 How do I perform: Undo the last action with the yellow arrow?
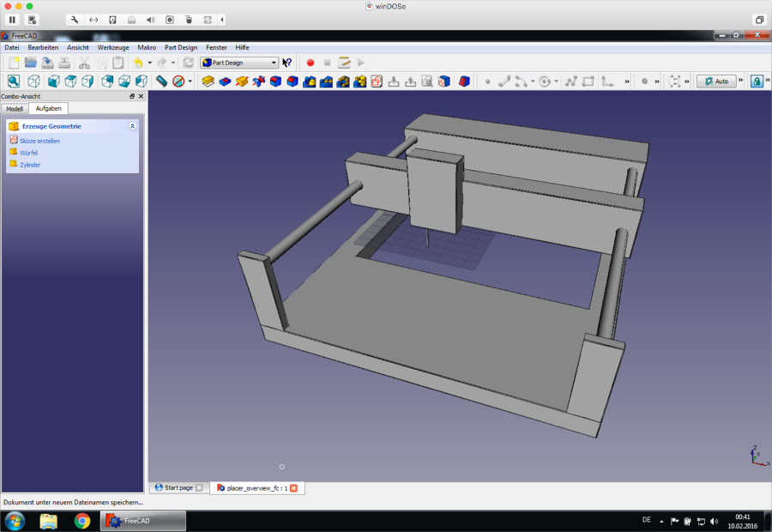point(138,63)
